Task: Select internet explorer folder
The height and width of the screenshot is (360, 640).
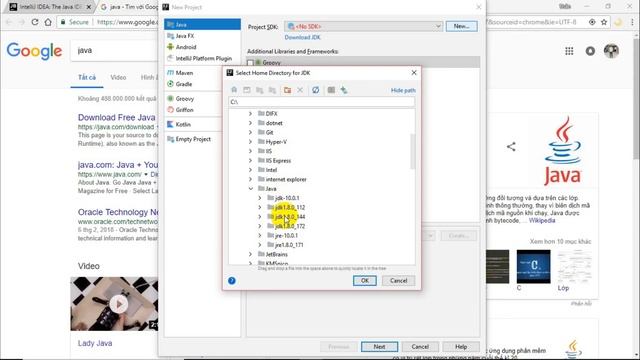Action: click(x=286, y=179)
